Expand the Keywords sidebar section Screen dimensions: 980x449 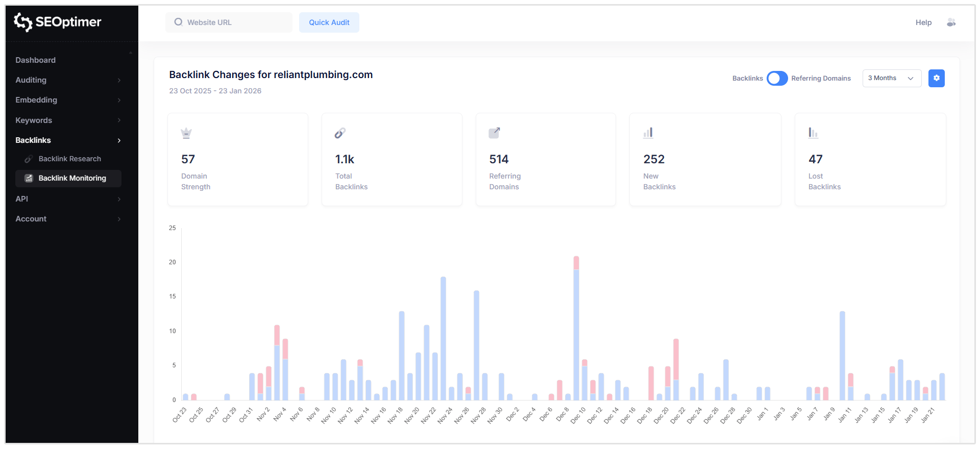(68, 120)
